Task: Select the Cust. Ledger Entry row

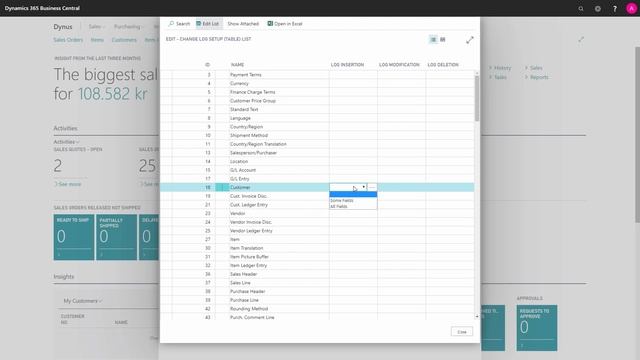Action: pos(317,205)
